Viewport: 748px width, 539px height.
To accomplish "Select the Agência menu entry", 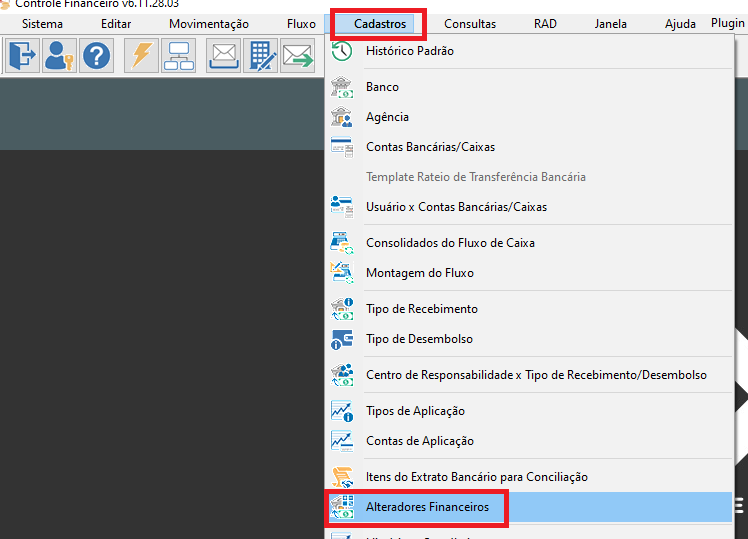I will [x=529, y=117].
